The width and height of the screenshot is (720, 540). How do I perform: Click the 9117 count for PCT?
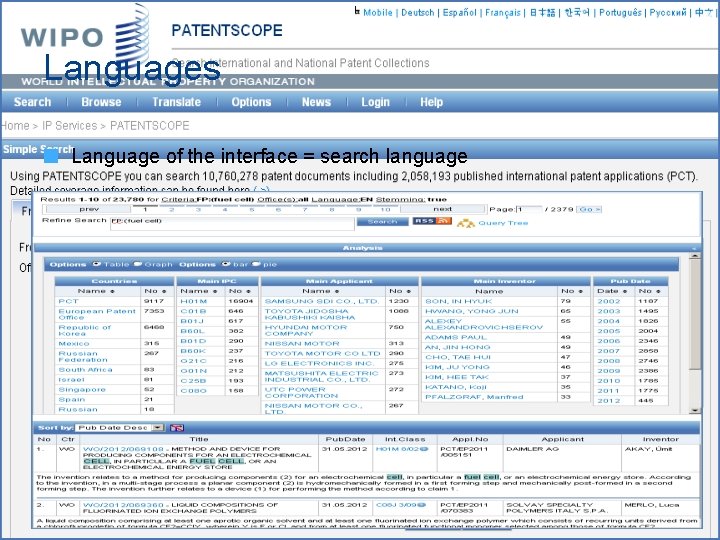[x=154, y=301]
